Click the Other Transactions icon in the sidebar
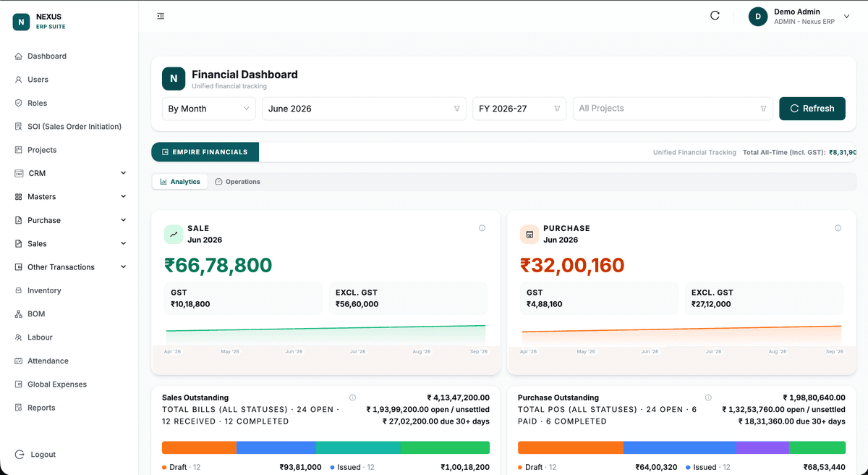The width and height of the screenshot is (868, 475). 19,267
